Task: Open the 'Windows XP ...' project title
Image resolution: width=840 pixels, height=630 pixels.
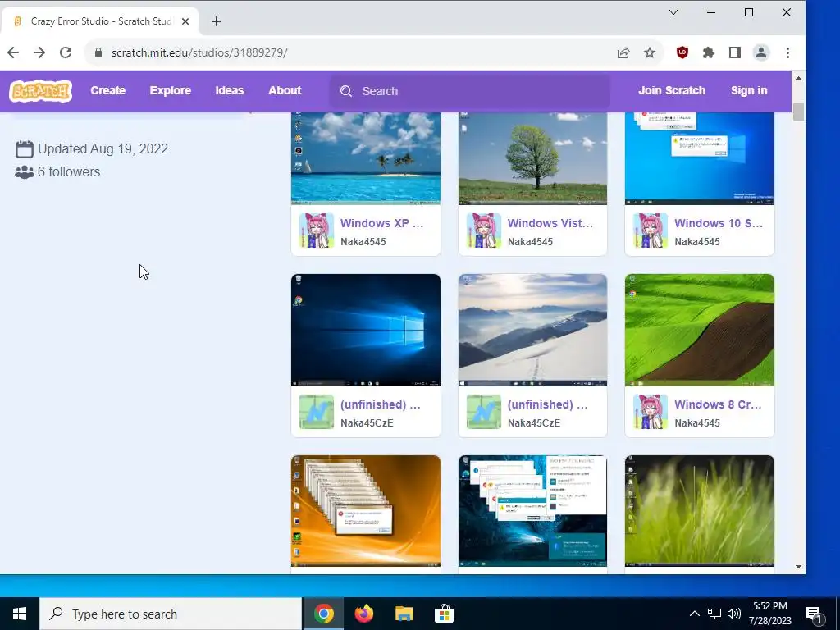Action: pyautogui.click(x=382, y=223)
